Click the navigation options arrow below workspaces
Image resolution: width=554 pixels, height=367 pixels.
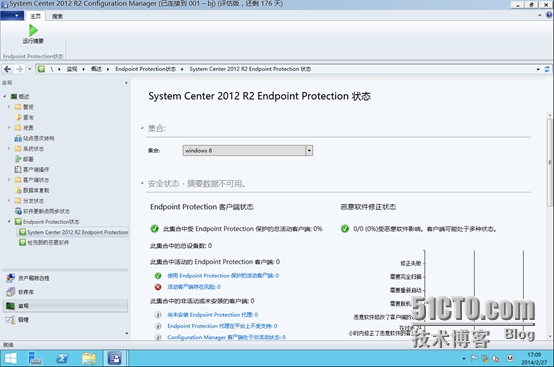click(x=126, y=333)
